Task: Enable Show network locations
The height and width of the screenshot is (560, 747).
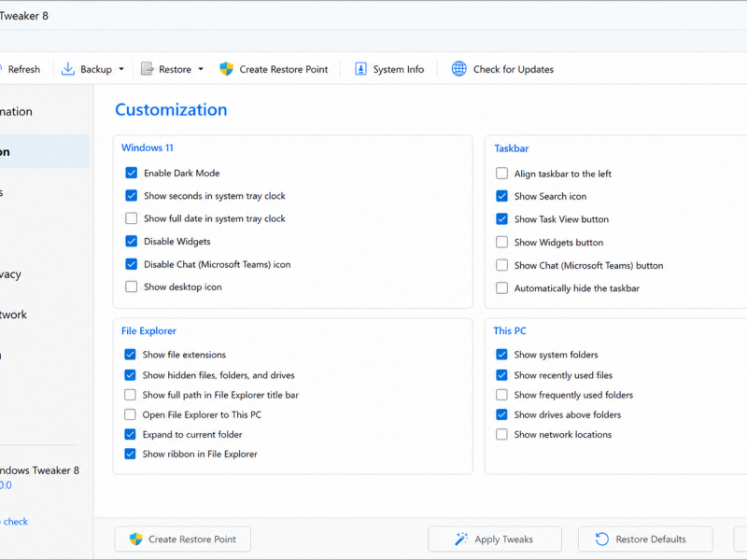Action: (501, 434)
